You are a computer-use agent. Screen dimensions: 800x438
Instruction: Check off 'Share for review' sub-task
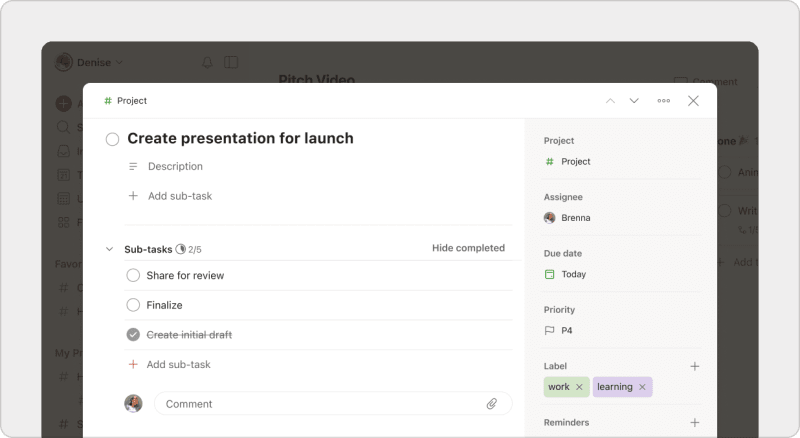pos(133,276)
